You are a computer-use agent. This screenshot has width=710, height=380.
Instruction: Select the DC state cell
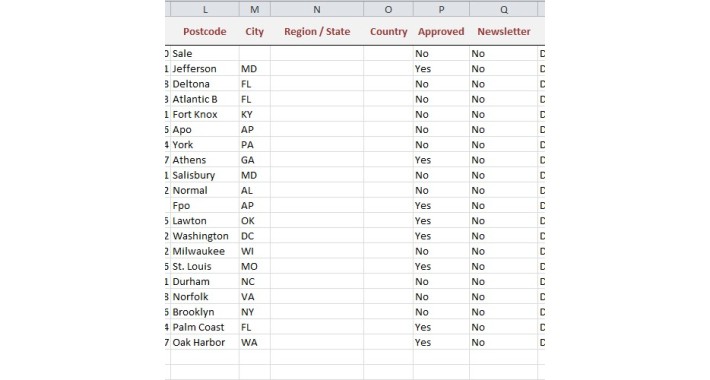tap(255, 236)
